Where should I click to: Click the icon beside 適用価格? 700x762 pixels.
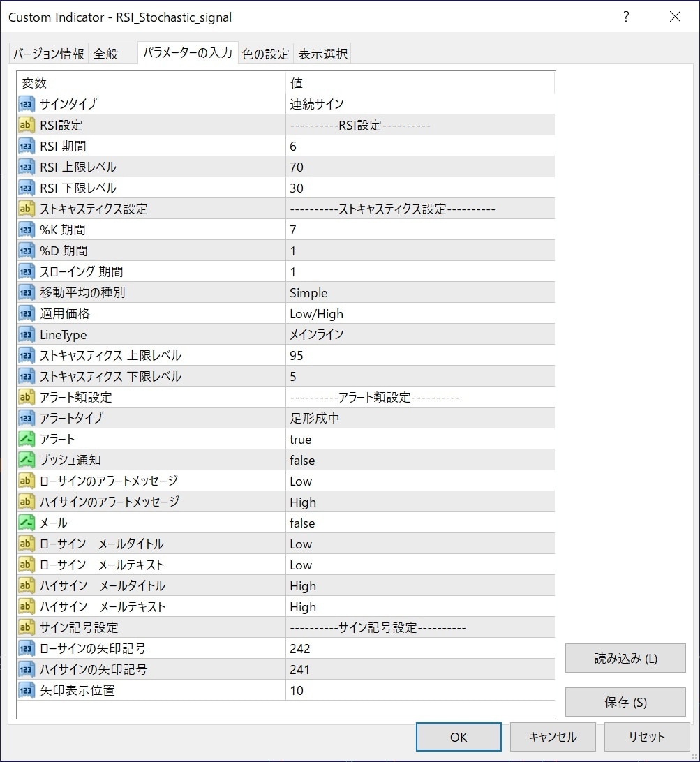[x=27, y=313]
